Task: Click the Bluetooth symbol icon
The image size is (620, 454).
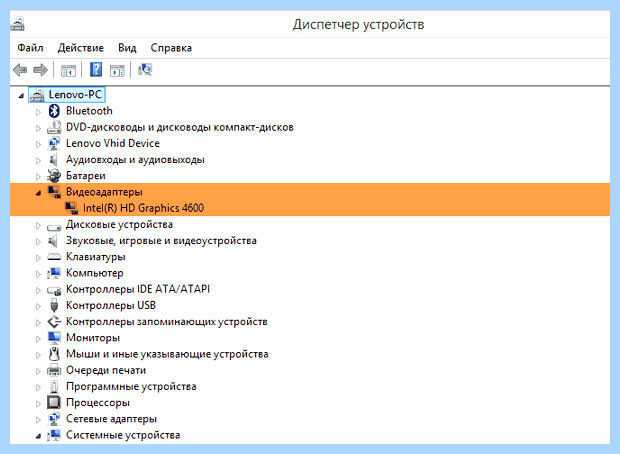Action: click(x=54, y=111)
